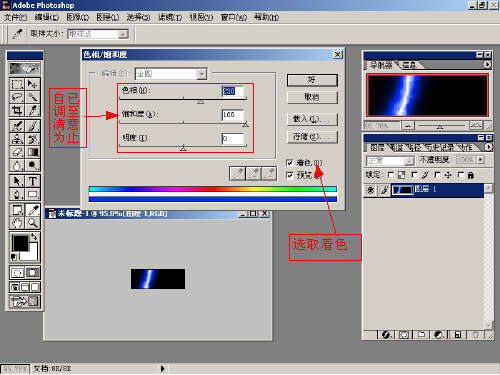
Task: Hide layer 图层 1 via eye icon
Action: click(370, 190)
